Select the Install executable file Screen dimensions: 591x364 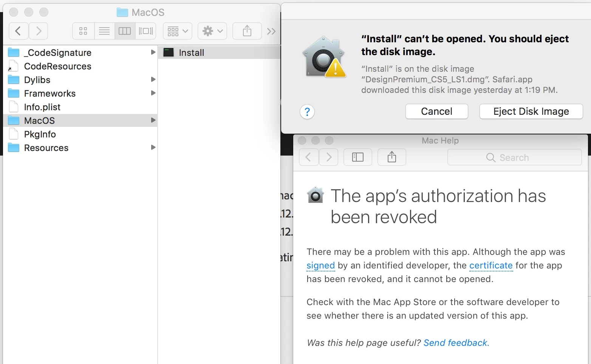pos(219,52)
